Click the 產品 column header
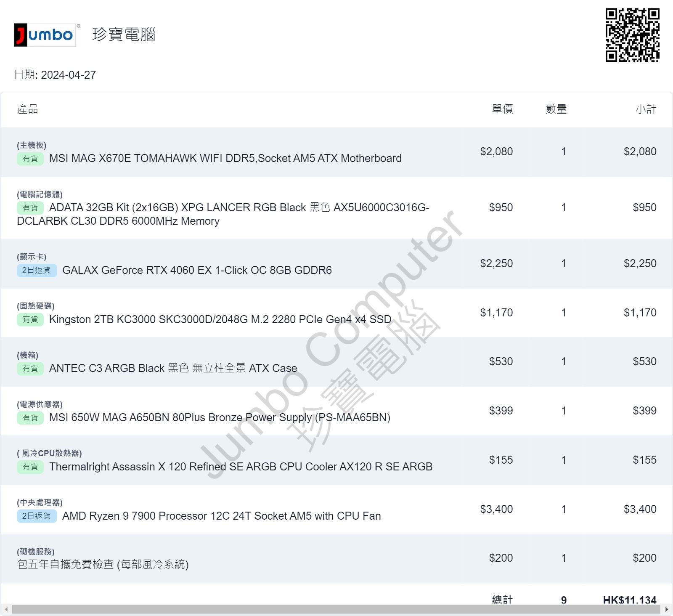The height and width of the screenshot is (616, 673). [28, 109]
